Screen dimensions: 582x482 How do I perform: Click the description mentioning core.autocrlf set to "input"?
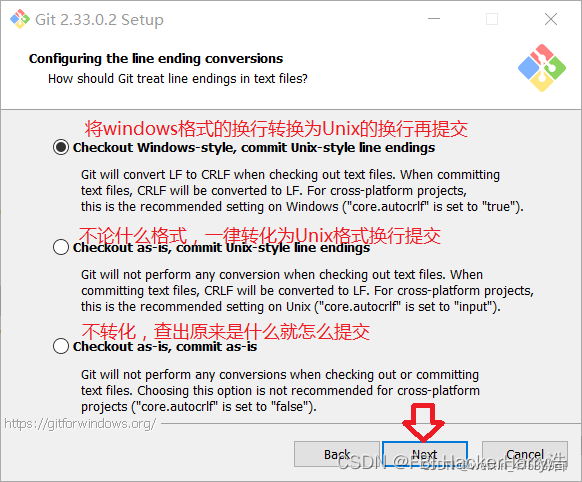pyautogui.click(x=307, y=291)
